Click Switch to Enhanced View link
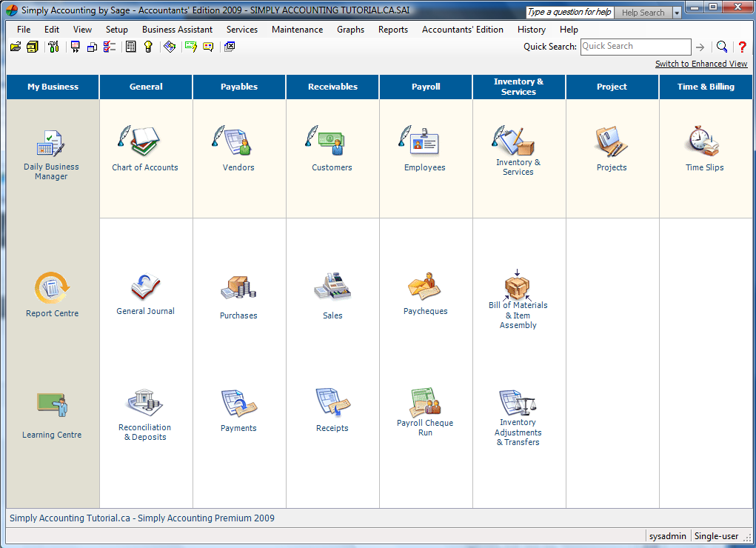 pyautogui.click(x=701, y=64)
